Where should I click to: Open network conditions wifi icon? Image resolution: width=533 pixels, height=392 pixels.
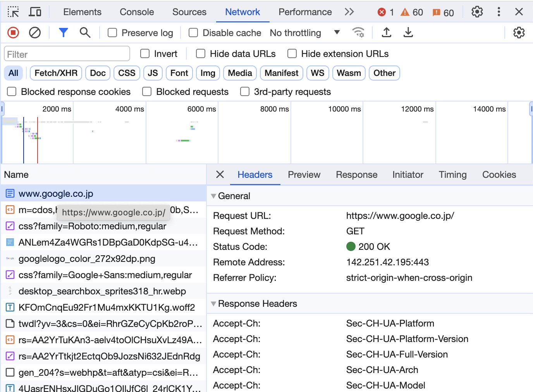click(x=358, y=33)
